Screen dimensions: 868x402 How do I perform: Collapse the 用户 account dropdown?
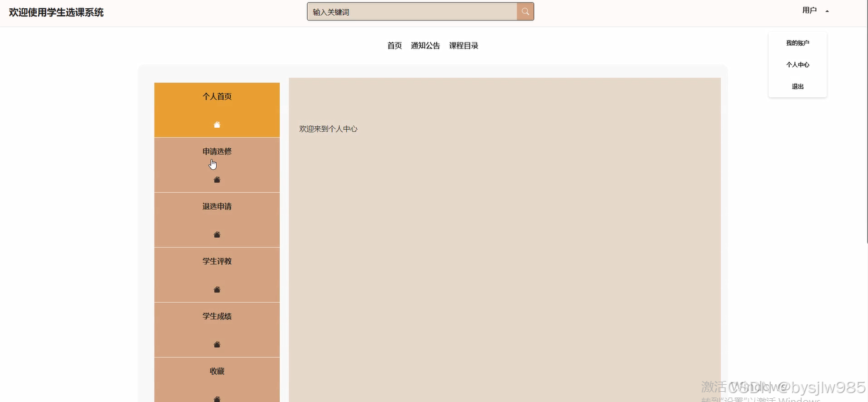point(815,10)
